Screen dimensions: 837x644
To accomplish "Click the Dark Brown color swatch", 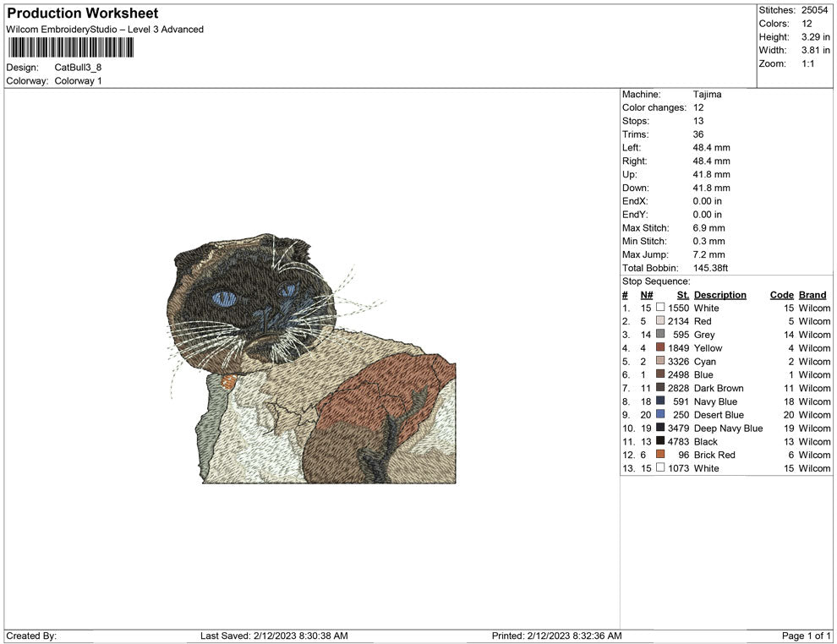I will (660, 387).
